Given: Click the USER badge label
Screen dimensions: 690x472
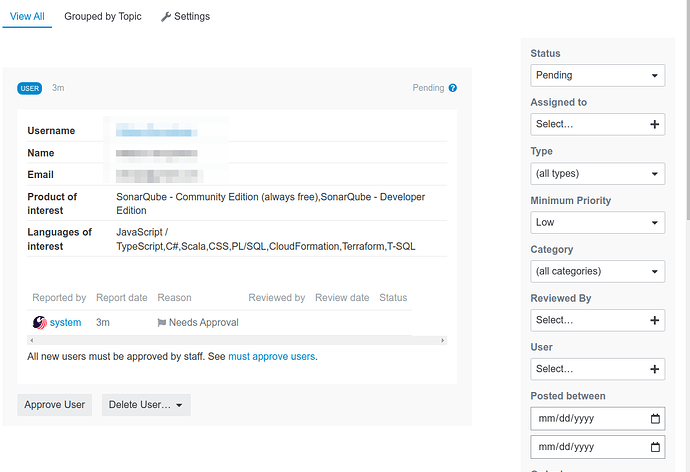Looking at the screenshot, I should point(29,88).
